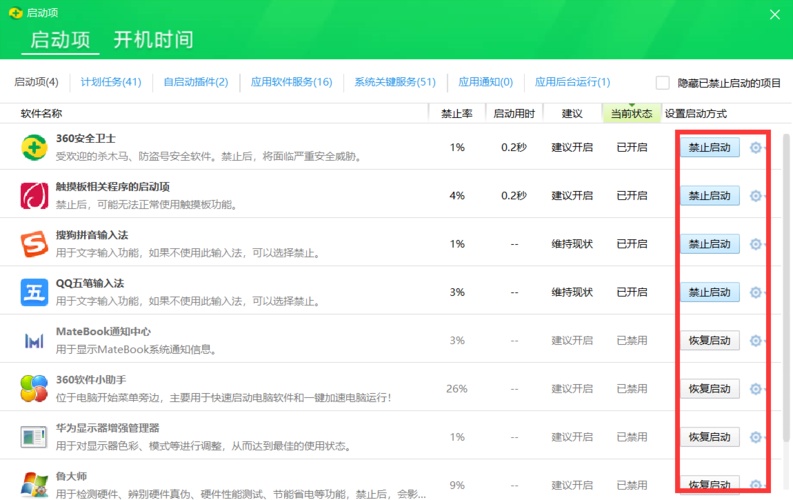Open gear settings for QQ五笔输入法 row
Screen dimensions: 793x500
[756, 292]
